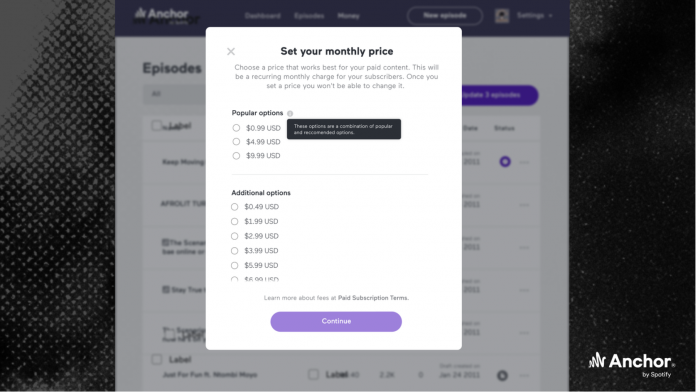Open the Settings dropdown menu
This screenshot has height=392, width=700.
tap(534, 16)
